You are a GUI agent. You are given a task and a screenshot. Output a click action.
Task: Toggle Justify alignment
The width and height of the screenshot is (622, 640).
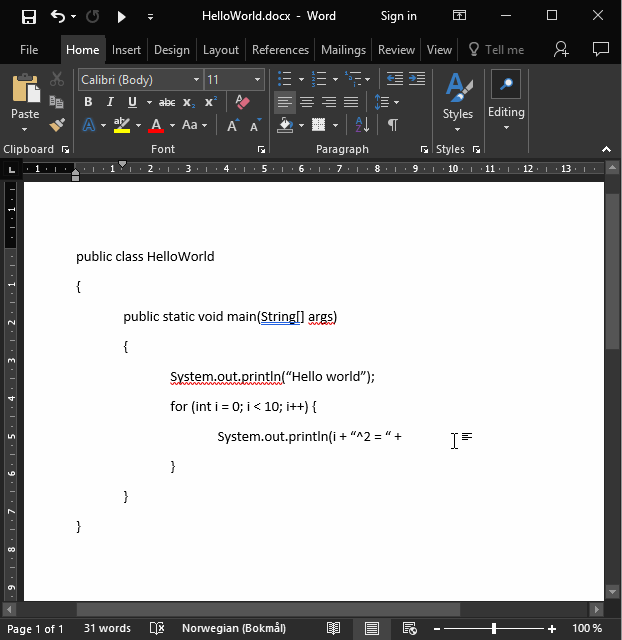(351, 102)
